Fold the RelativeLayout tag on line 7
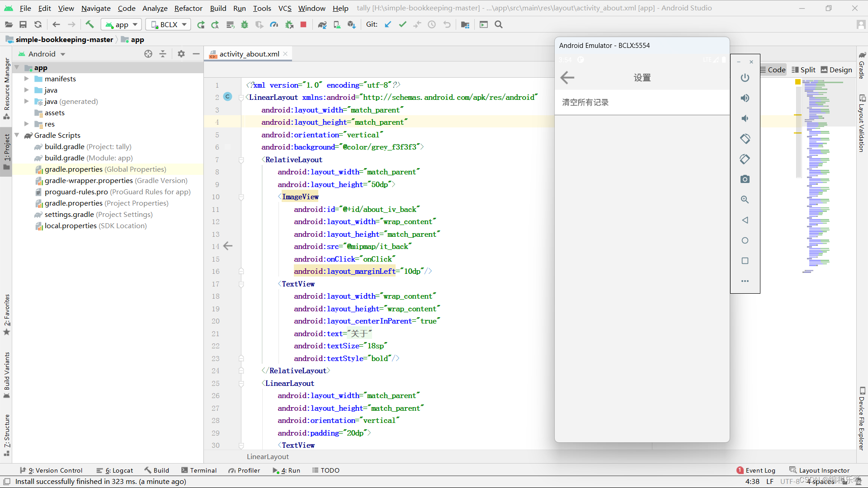Screen dimensions: 868x488 (241, 160)
